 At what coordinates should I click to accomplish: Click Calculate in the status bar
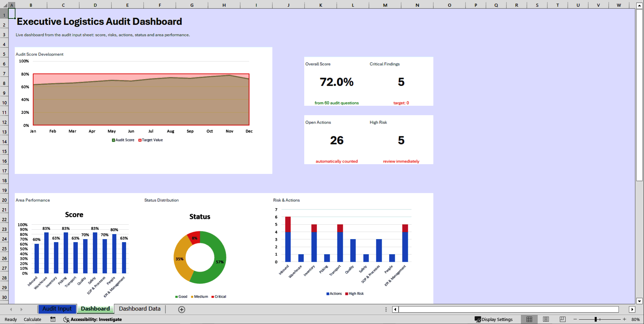click(x=33, y=320)
